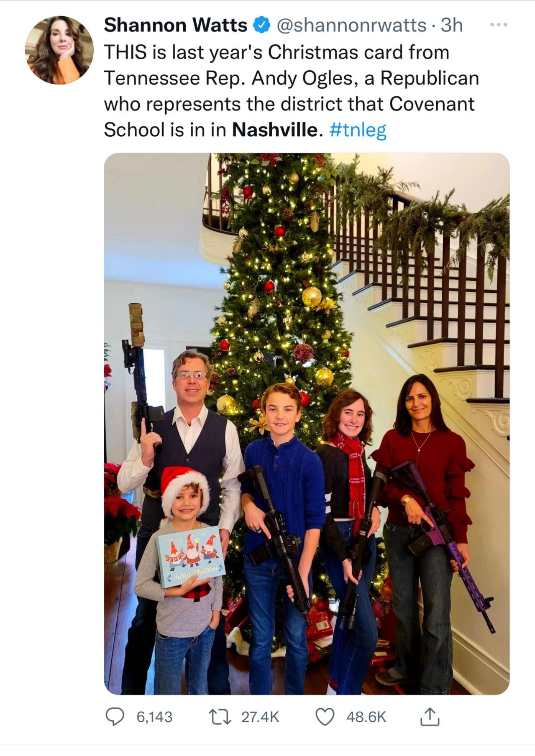Click the bold Nashville keyword
The height and width of the screenshot is (756, 535).
tap(275, 130)
